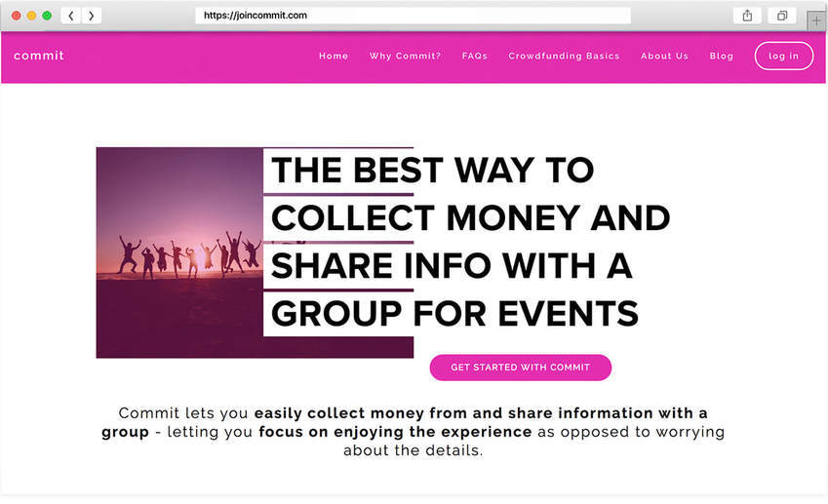828x504 pixels.
Task: Click the Get Started With Commit button
Action: [x=520, y=368]
